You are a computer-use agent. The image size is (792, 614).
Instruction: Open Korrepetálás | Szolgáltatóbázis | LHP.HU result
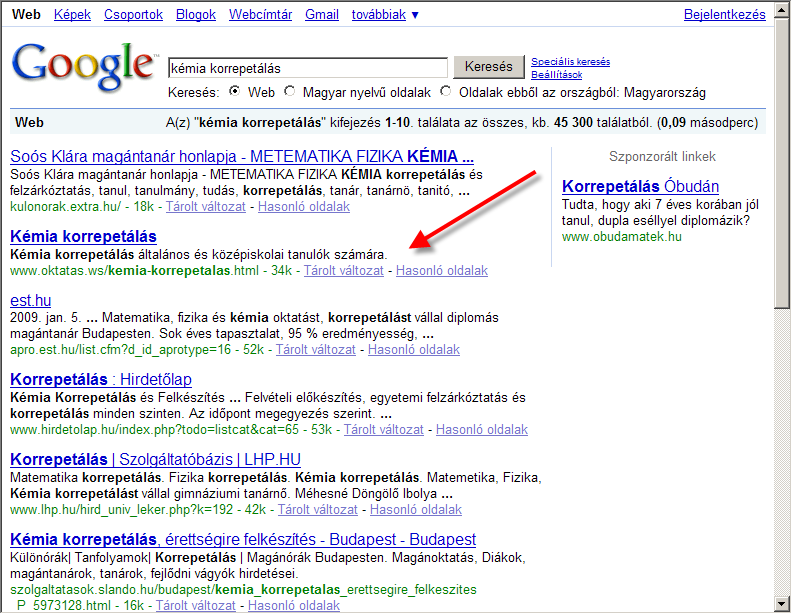[156, 459]
